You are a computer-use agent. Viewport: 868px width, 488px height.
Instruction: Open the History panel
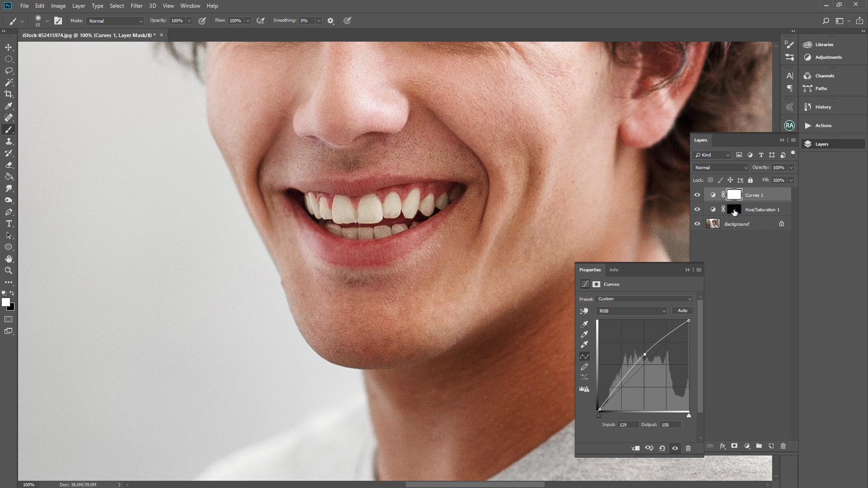[823, 107]
